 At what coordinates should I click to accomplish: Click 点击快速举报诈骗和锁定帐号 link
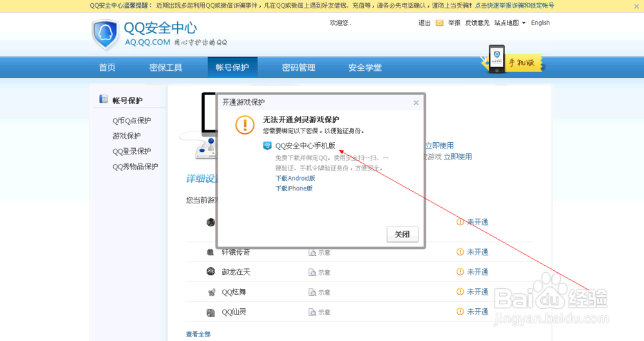(x=514, y=6)
